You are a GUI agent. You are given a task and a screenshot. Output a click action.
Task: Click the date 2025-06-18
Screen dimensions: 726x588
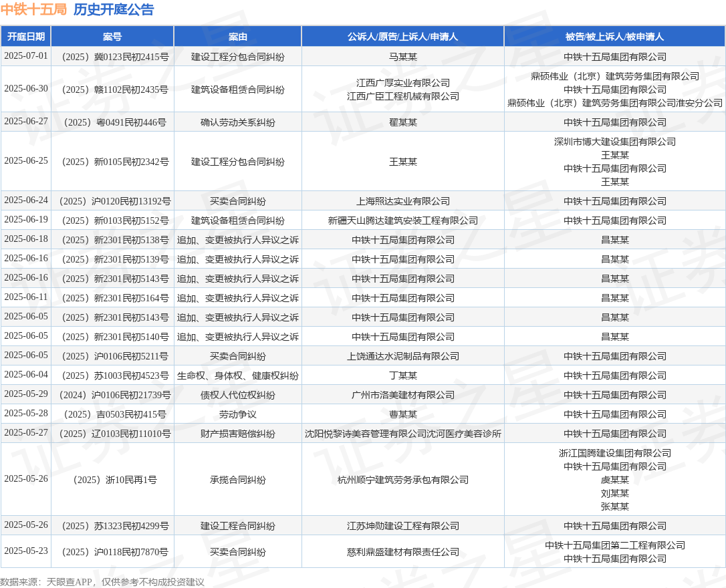click(x=26, y=239)
